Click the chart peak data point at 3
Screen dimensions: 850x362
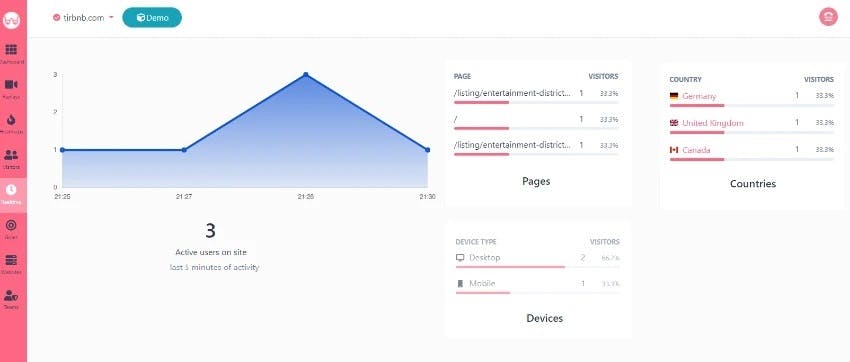coord(306,74)
